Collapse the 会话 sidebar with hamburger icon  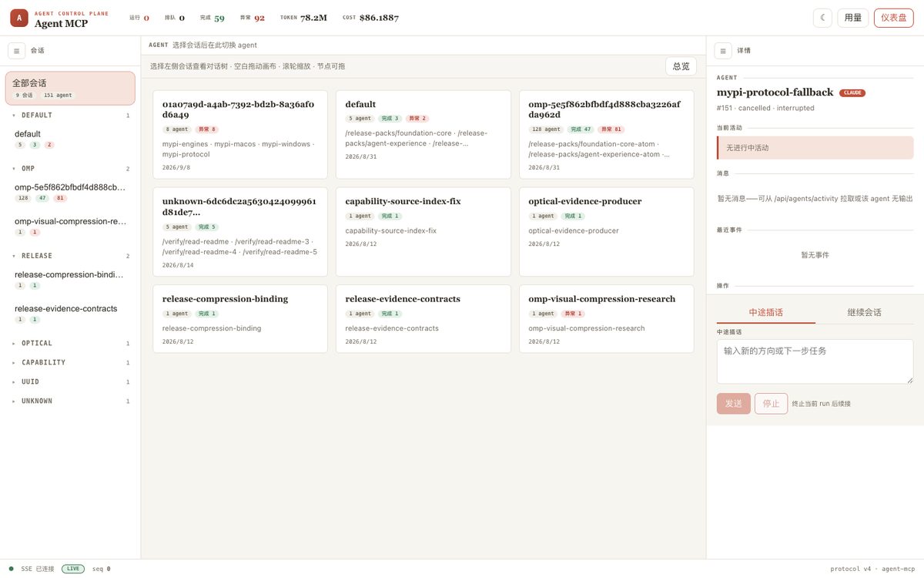[17, 50]
